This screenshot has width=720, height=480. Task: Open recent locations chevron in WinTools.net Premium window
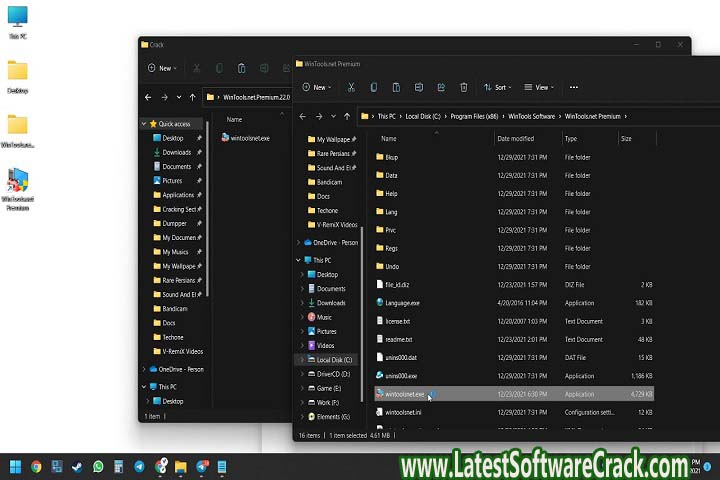click(333, 117)
